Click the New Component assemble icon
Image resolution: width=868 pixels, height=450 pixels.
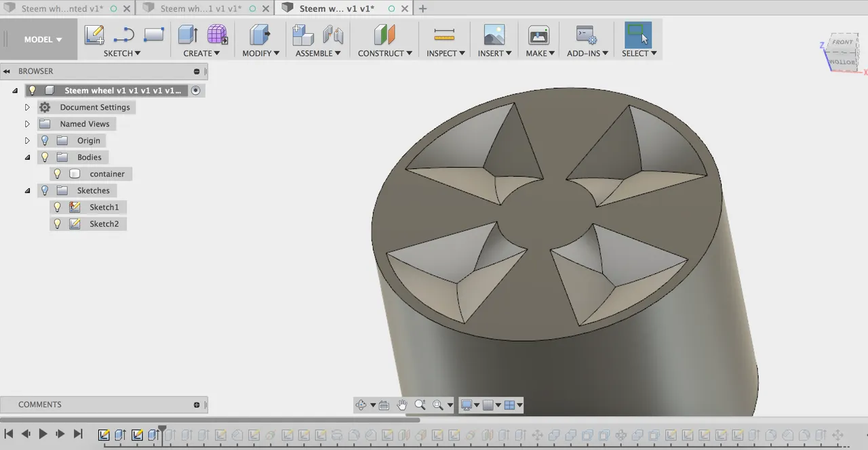(x=302, y=35)
